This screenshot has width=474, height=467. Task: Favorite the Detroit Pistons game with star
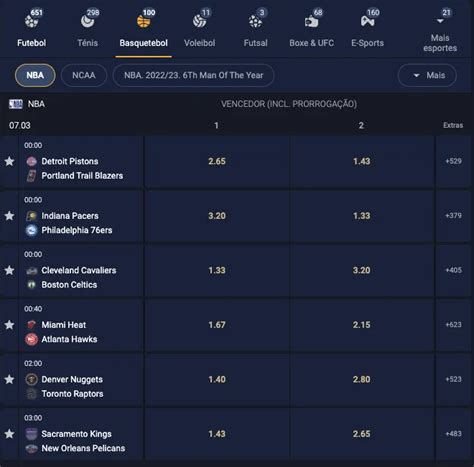coord(9,161)
